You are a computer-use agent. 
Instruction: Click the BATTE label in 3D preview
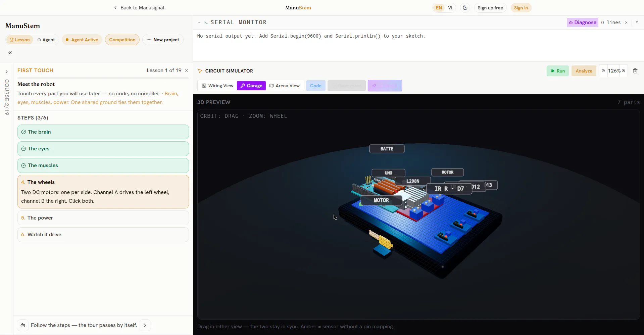coord(387,149)
